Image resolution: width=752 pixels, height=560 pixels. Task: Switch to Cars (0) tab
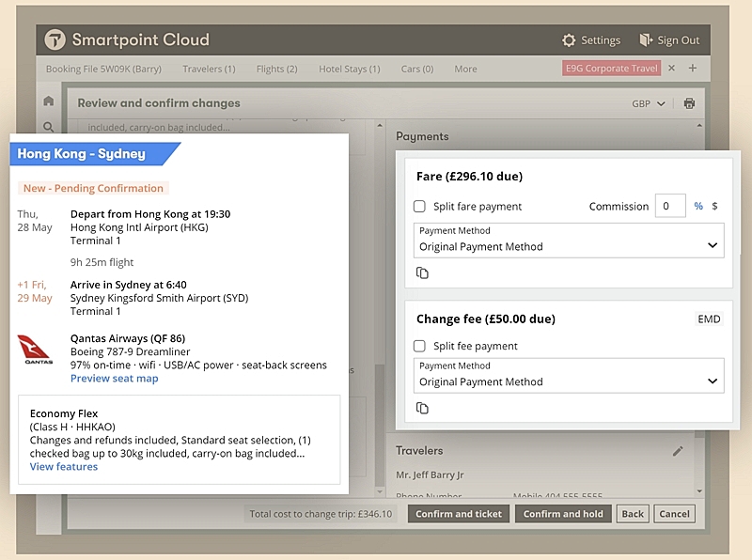pos(417,69)
